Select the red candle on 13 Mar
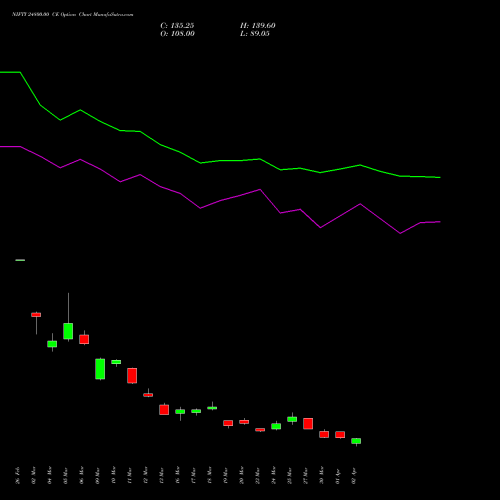 click(164, 410)
